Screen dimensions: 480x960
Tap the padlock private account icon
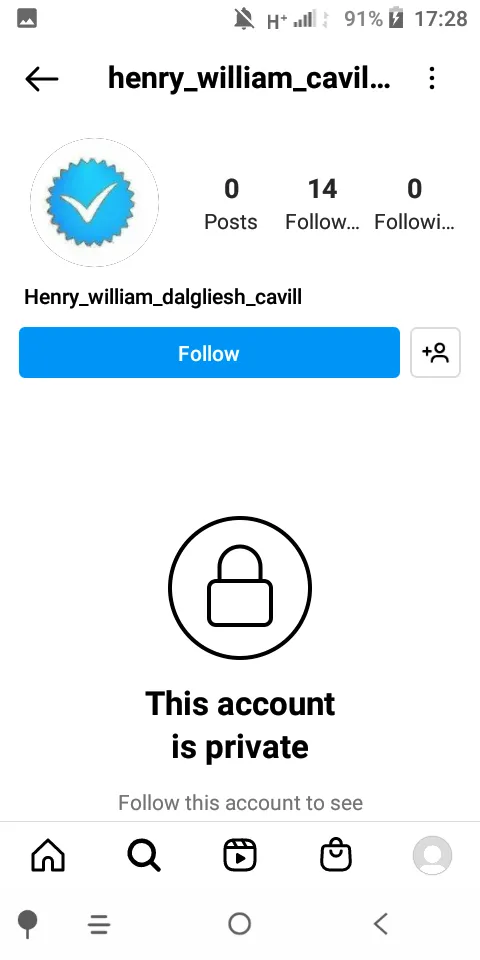coord(240,587)
